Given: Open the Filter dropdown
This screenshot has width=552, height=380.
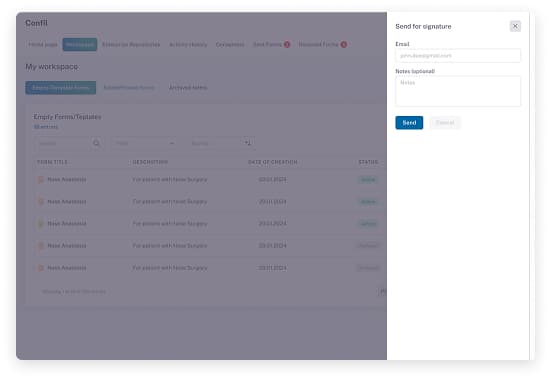Looking at the screenshot, I should click(144, 143).
